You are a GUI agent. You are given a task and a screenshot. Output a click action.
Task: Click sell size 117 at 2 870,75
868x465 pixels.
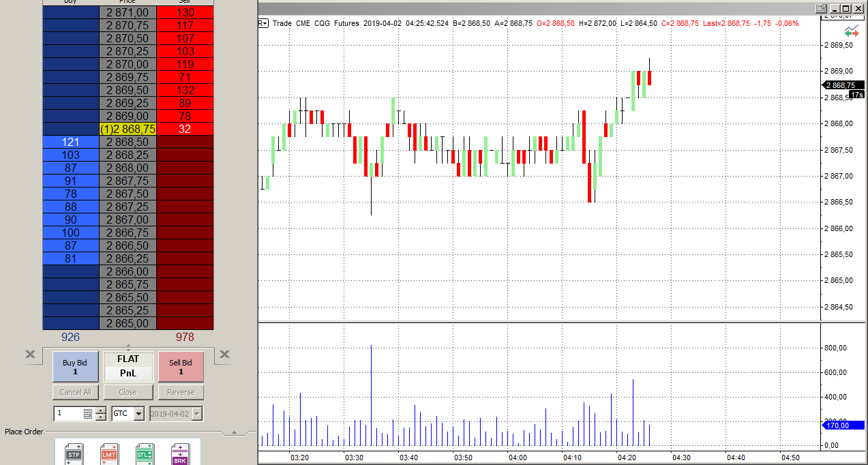click(185, 25)
